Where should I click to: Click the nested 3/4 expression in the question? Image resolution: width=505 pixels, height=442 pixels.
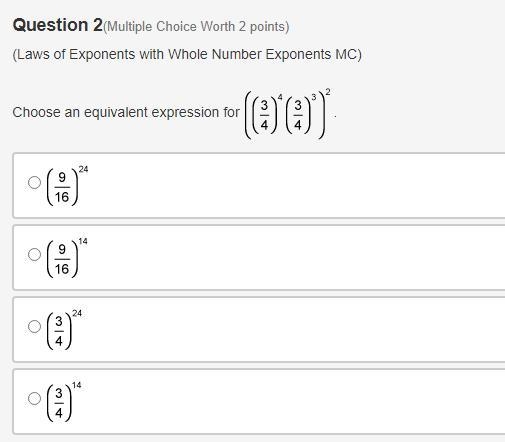[287, 113]
